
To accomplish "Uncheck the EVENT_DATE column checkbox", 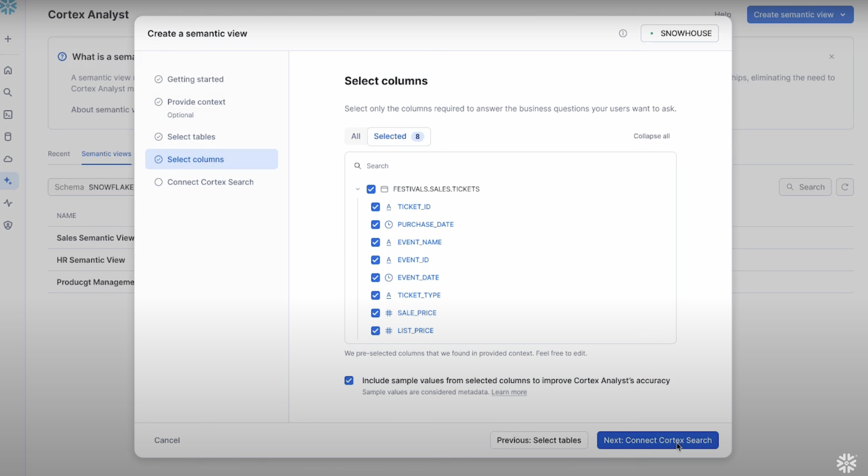I will click(x=375, y=278).
